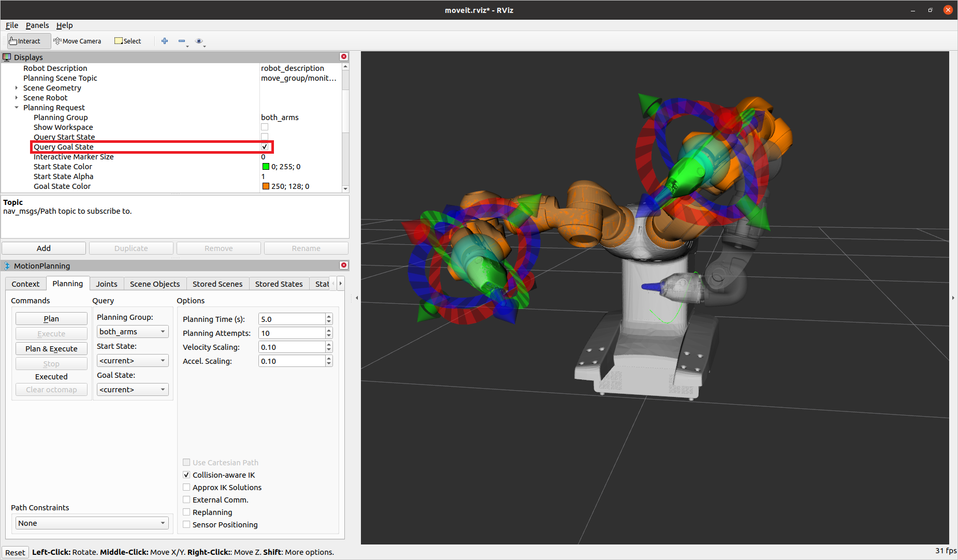Click the minus remove-tool icon

(x=182, y=41)
